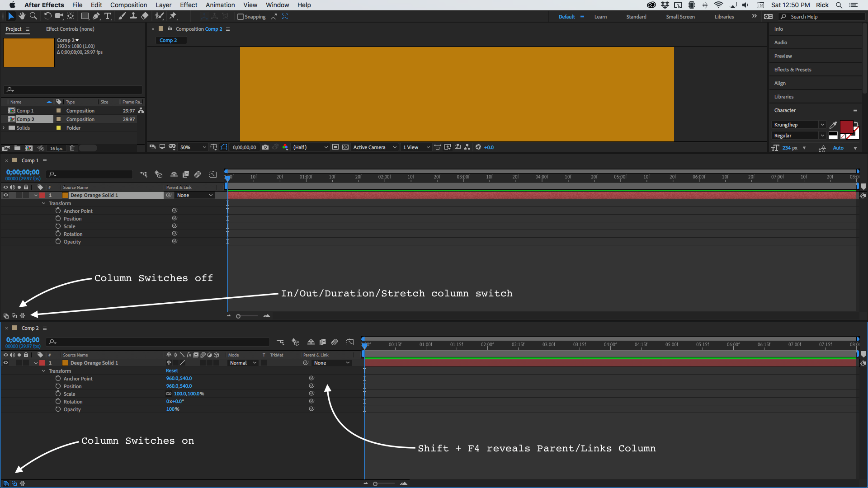Image resolution: width=868 pixels, height=488 pixels.
Task: Click the Position stopwatch in Comp 2
Action: pos(58,386)
